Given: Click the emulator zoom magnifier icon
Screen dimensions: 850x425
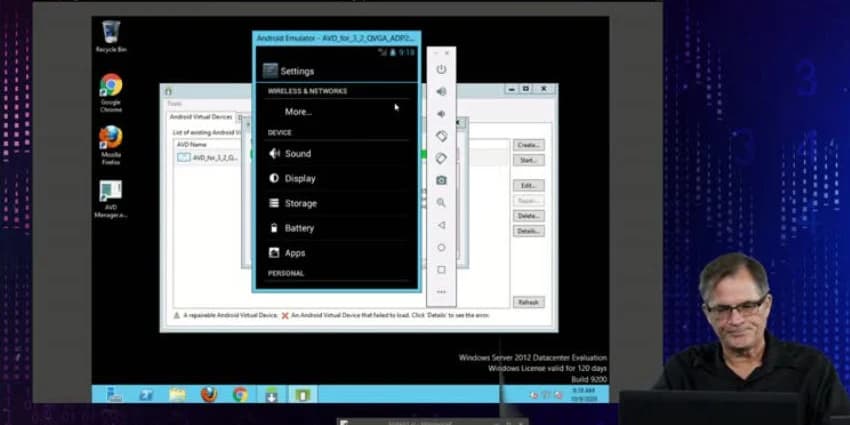Looking at the screenshot, I should tap(441, 203).
